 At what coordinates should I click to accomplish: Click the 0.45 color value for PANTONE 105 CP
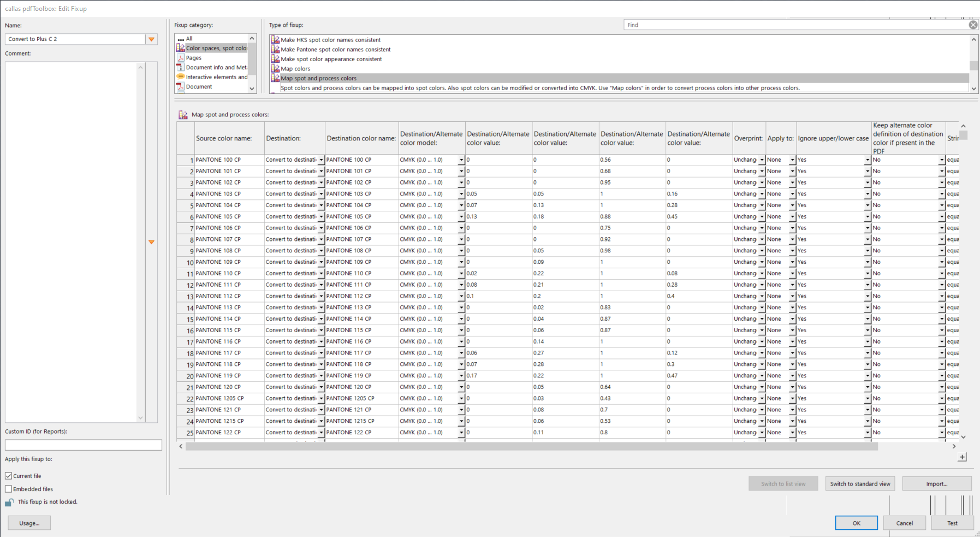[x=699, y=217]
